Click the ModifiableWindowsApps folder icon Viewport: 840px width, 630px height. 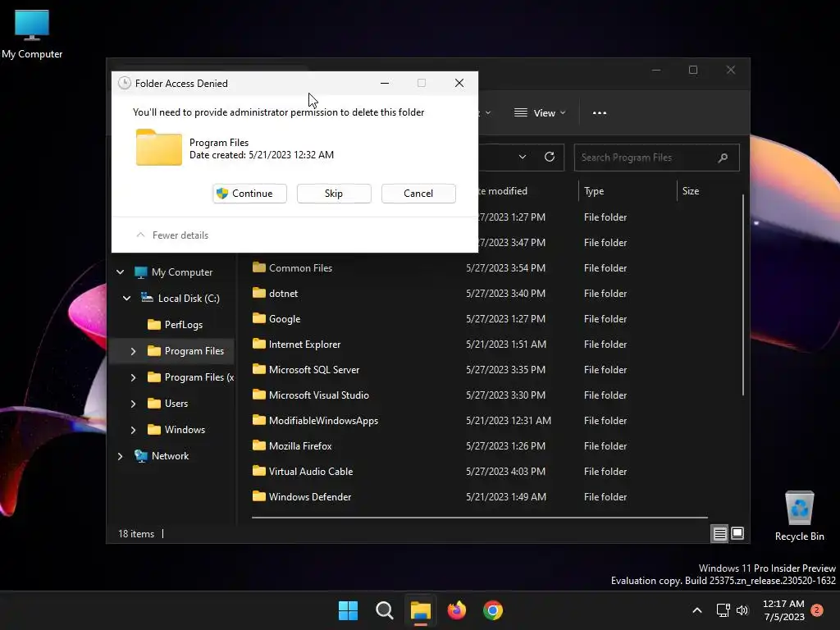pos(259,420)
